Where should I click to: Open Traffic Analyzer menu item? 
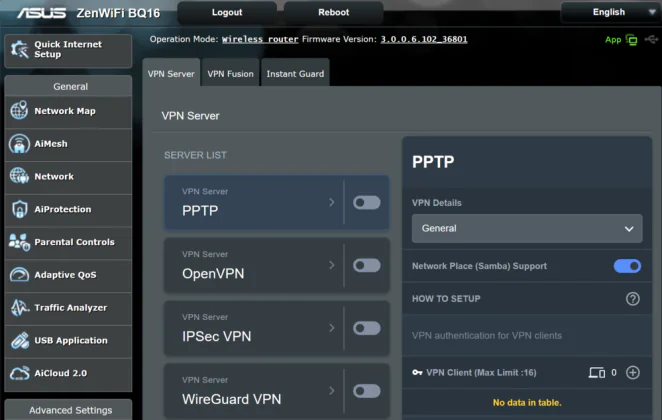click(x=68, y=308)
